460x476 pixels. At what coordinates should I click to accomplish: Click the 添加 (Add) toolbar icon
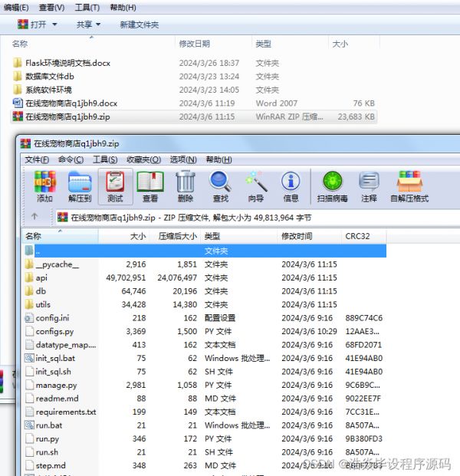click(x=44, y=187)
